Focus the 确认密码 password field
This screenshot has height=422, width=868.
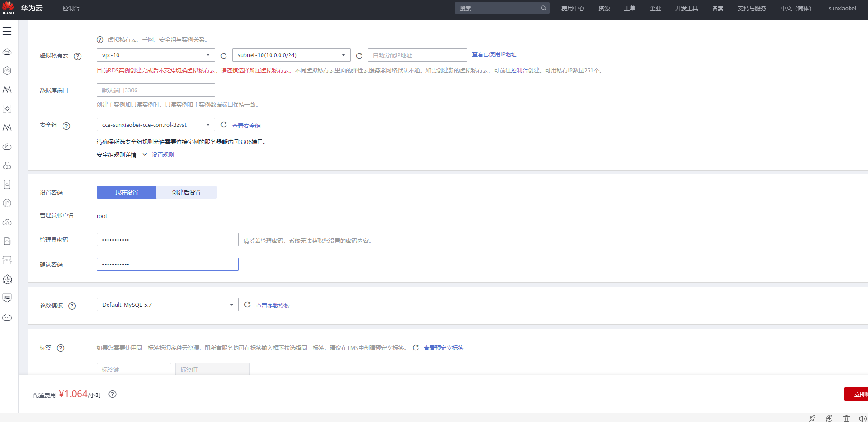pyautogui.click(x=168, y=264)
